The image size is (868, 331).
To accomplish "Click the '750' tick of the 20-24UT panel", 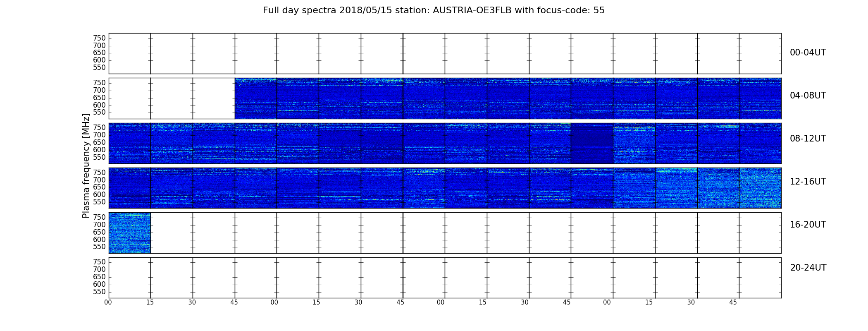I will tap(99, 262).
